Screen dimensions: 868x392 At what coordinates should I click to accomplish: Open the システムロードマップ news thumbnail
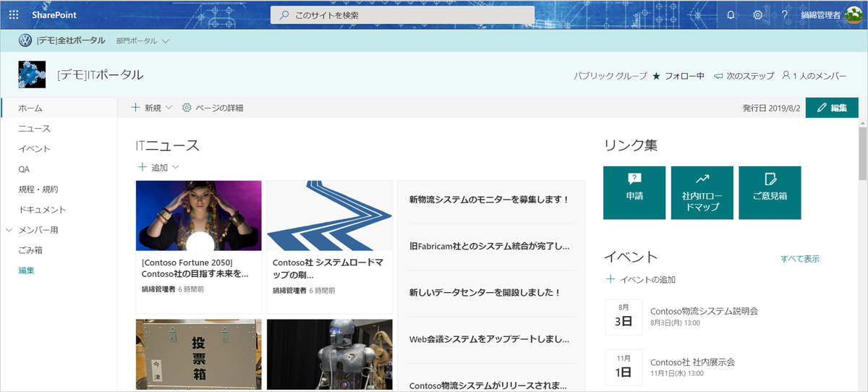click(x=329, y=216)
